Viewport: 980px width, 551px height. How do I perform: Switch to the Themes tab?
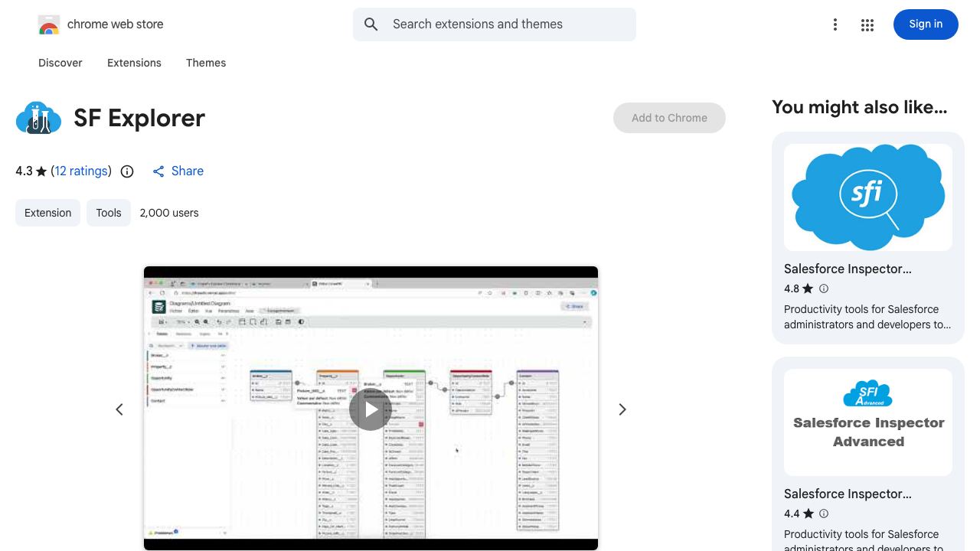pos(206,63)
